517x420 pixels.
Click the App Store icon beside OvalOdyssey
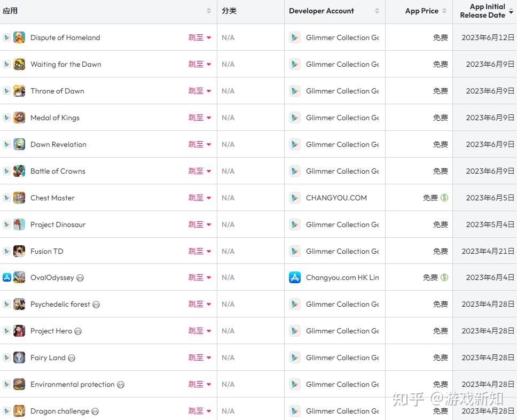pos(7,277)
